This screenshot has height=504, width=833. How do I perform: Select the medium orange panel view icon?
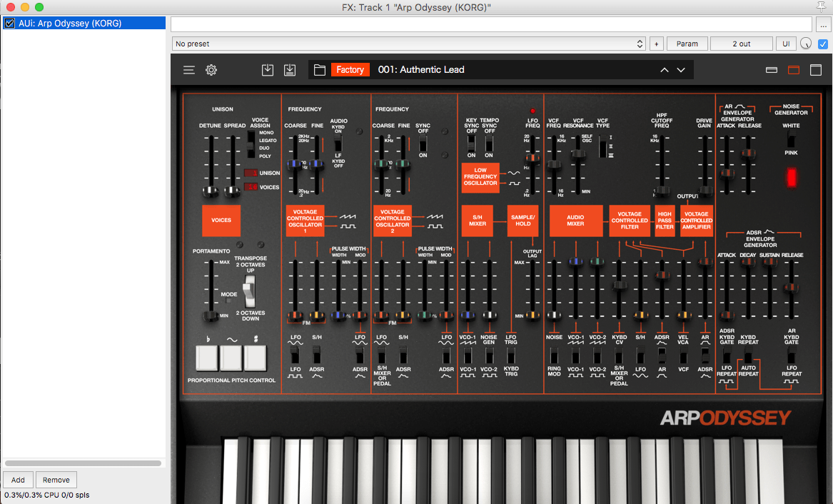click(x=794, y=70)
